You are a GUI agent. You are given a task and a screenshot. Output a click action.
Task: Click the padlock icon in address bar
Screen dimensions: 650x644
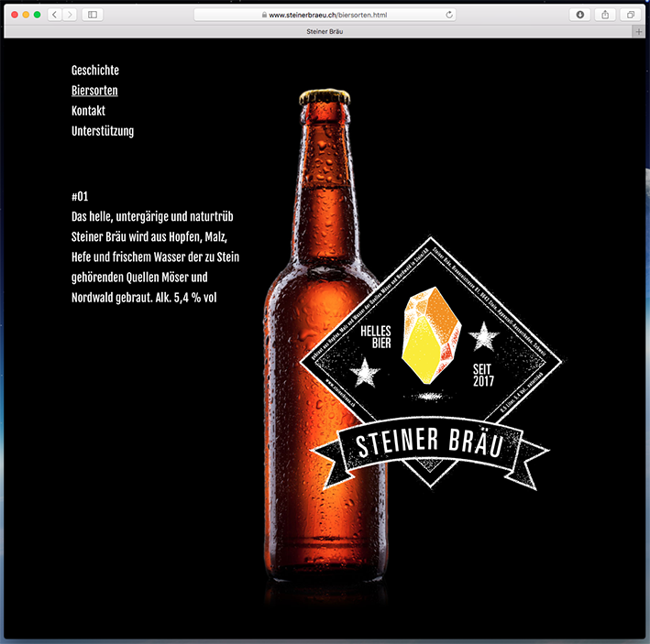(x=264, y=15)
